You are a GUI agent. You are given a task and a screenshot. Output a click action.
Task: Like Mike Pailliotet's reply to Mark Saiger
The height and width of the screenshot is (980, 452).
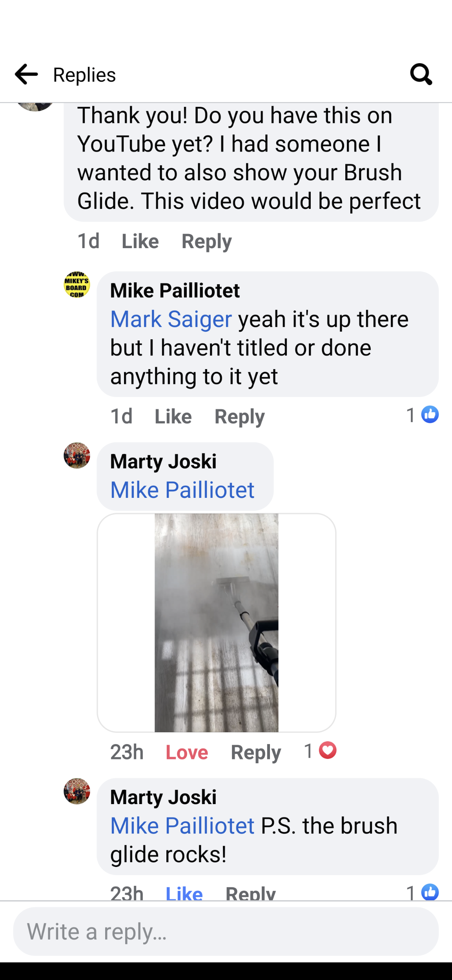click(173, 416)
